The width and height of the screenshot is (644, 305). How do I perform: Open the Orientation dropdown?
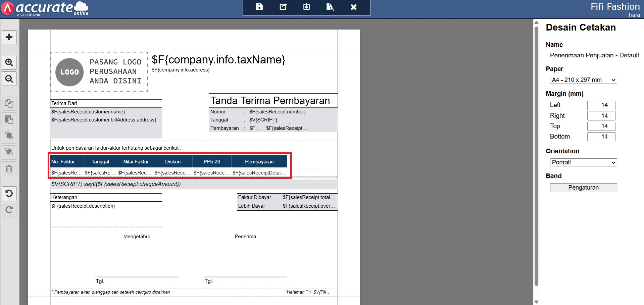coord(583,162)
